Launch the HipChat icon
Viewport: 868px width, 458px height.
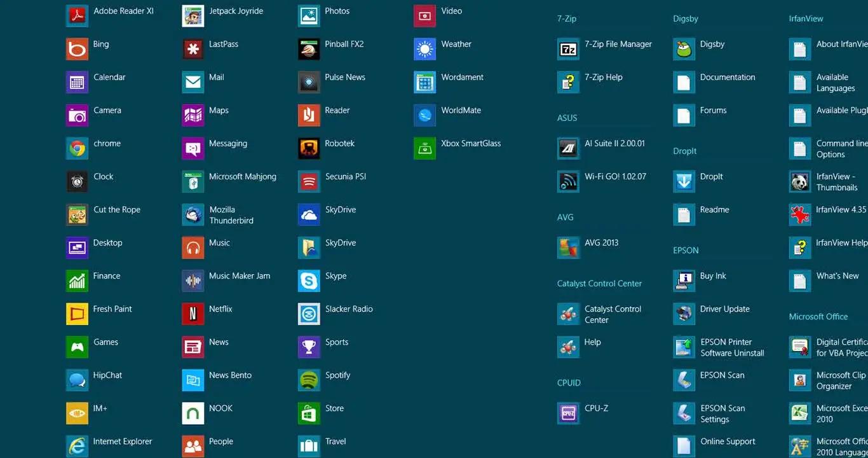pyautogui.click(x=77, y=380)
